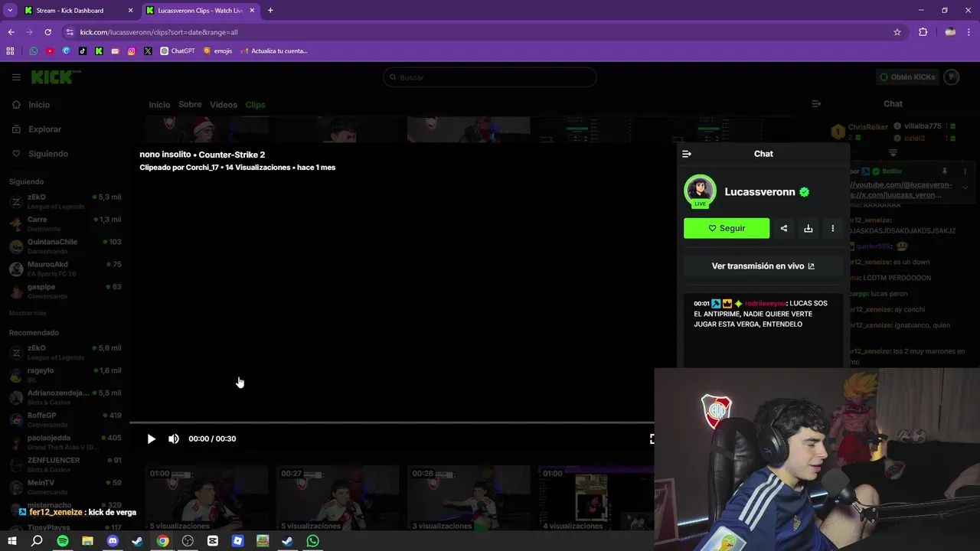Open Discord from the taskbar
This screenshot has height=551, width=980.
pyautogui.click(x=113, y=541)
